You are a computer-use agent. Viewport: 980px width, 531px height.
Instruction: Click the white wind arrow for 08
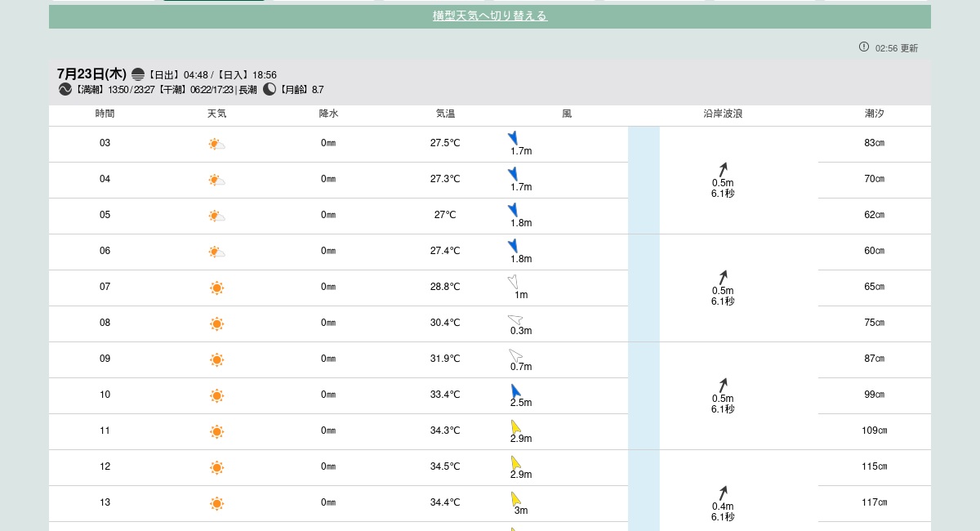click(x=515, y=319)
